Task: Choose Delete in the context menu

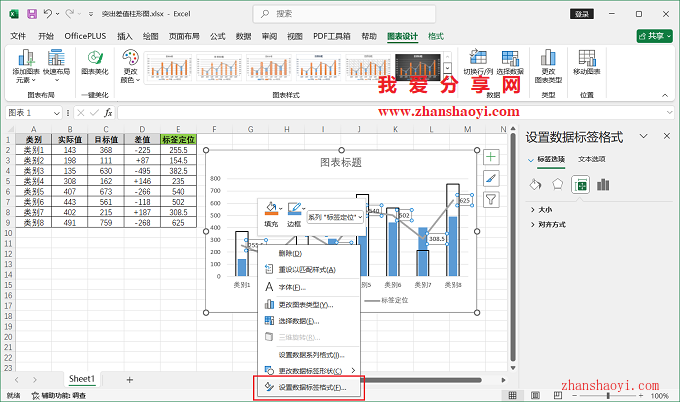Action: click(310, 253)
